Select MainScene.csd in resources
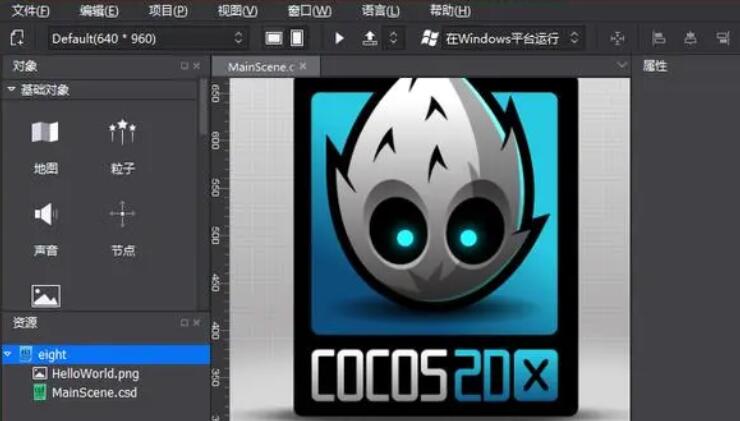The width and height of the screenshot is (740, 421). tap(94, 393)
